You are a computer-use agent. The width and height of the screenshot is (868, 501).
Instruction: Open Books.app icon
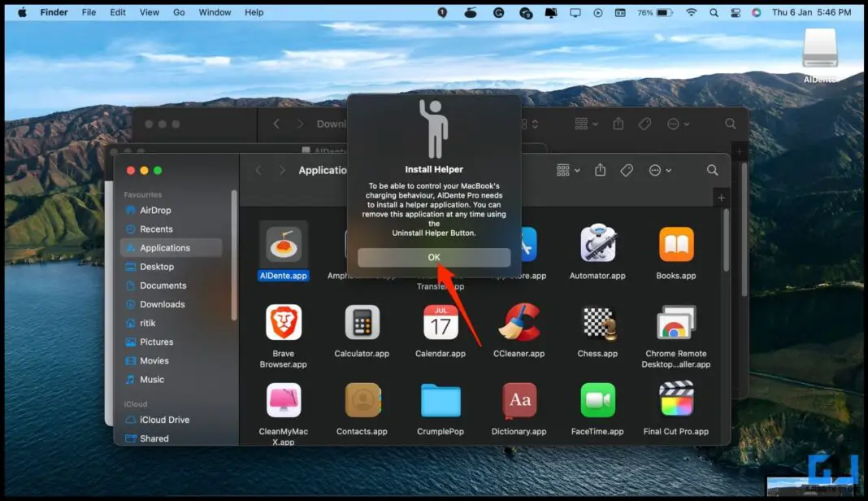click(x=676, y=244)
